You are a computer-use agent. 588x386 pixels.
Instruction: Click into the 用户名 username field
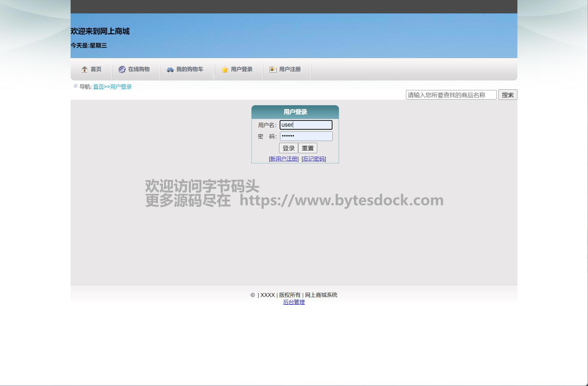[x=306, y=125]
